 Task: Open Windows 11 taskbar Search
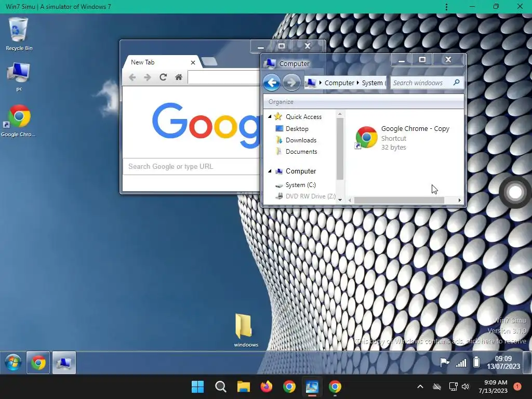click(220, 387)
